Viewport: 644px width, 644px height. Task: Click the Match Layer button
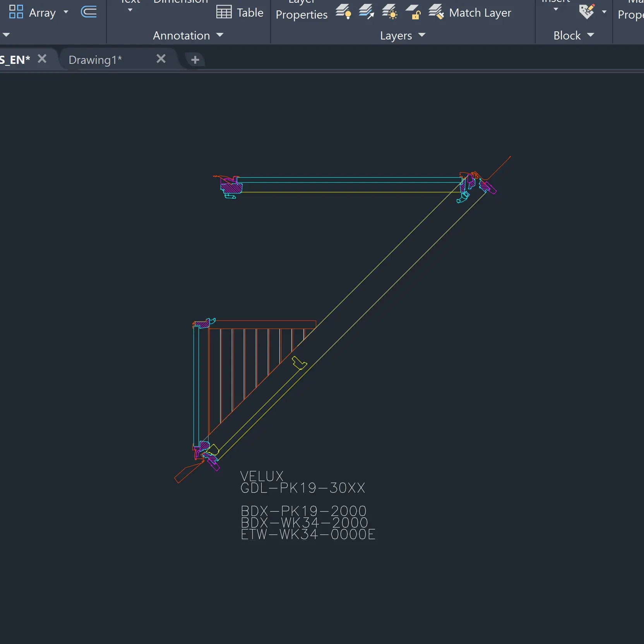470,12
